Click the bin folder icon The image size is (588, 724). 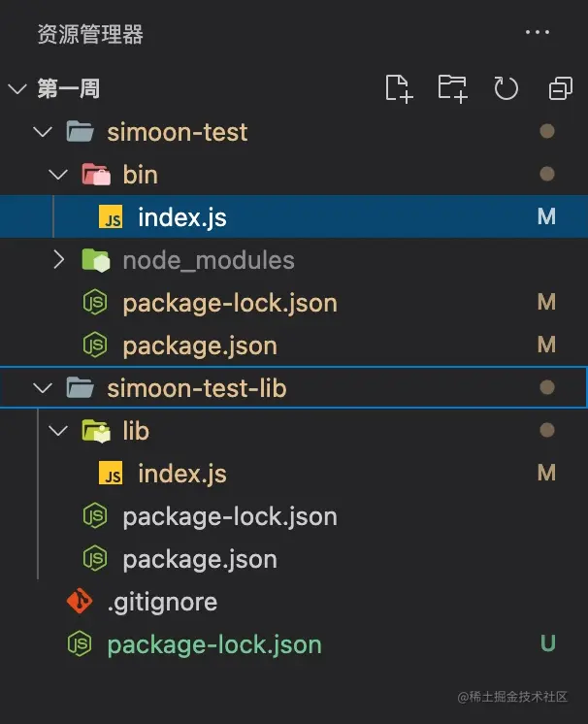pyautogui.click(x=95, y=175)
